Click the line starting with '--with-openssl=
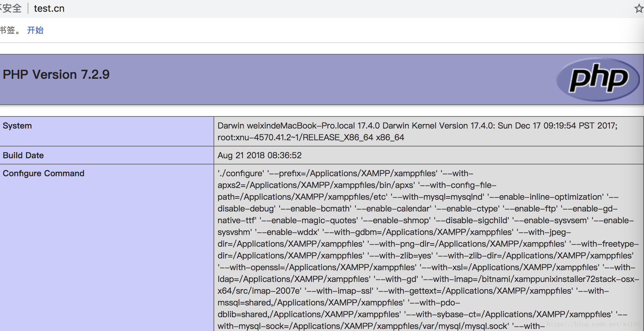 click(x=426, y=267)
